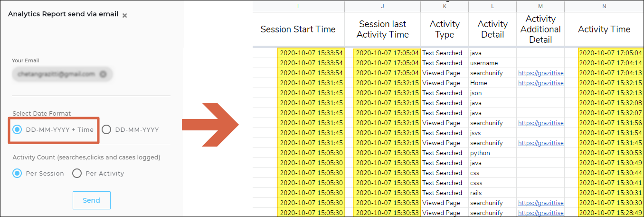Screen dimensions: 644x217
Task: Open the grazittise link in the first Viewed Page row
Action: tap(540, 73)
